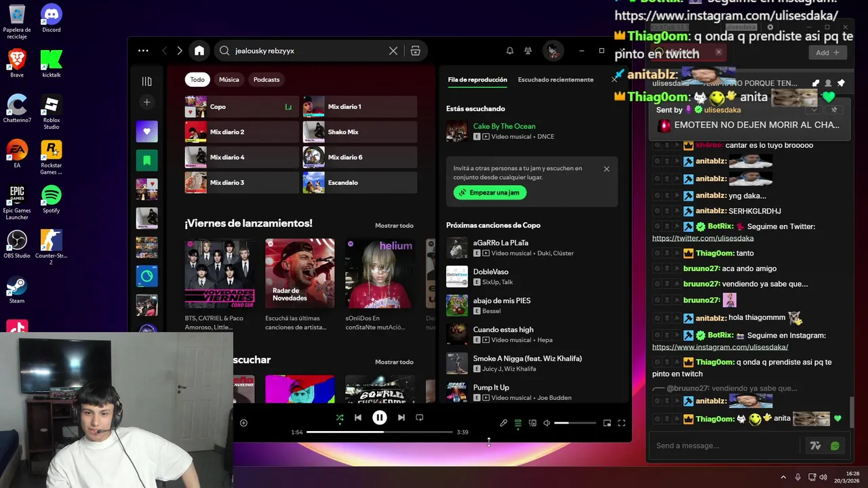Open OBS Studio desktop shortcut

click(17, 245)
